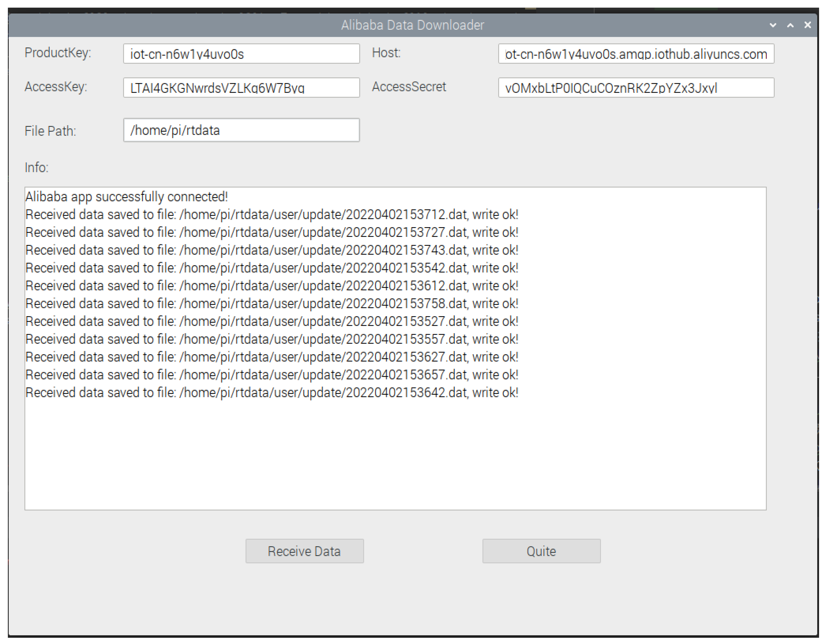Image resolution: width=826 pixels, height=644 pixels.
Task: Focus the File Path field showing /home/pi/rtdata
Action: coord(241,130)
